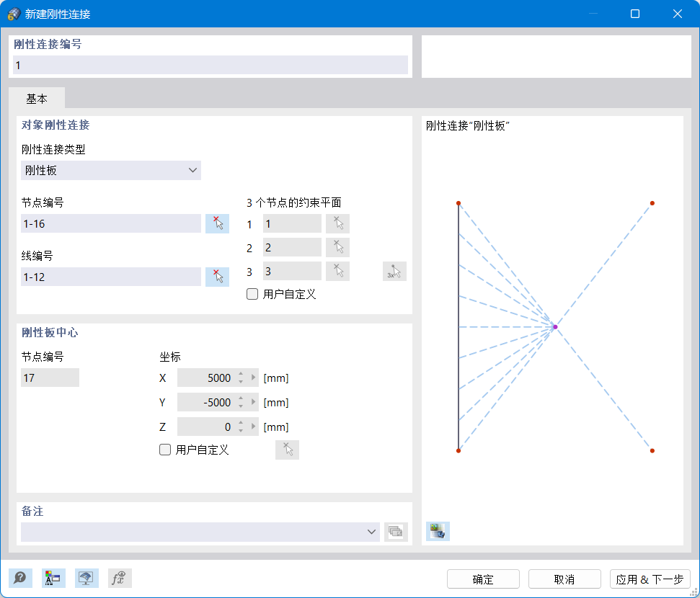
Task: Open the comment library icon
Action: (x=396, y=532)
